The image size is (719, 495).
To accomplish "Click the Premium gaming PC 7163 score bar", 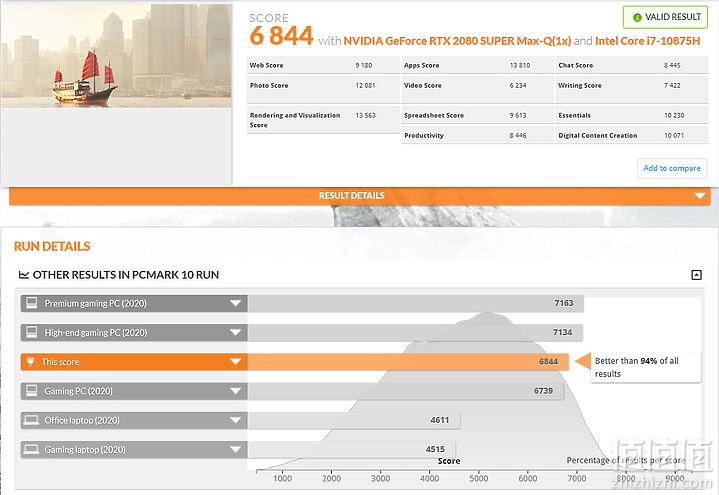I will click(415, 303).
